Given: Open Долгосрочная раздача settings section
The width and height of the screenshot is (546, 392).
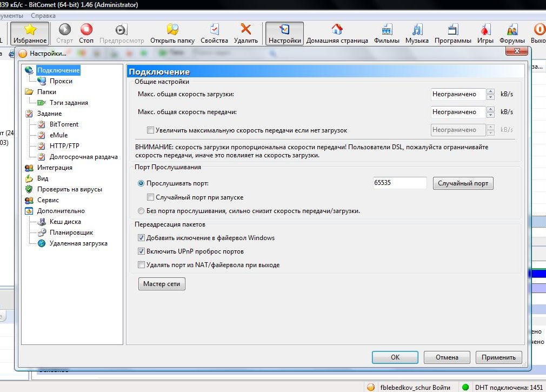Looking at the screenshot, I should point(84,157).
